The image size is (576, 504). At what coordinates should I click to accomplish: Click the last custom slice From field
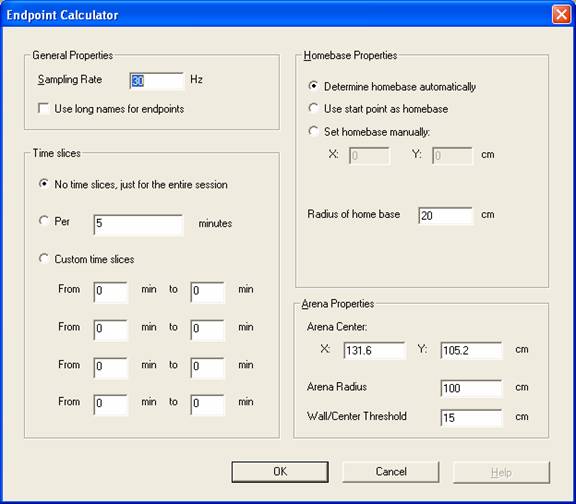(x=111, y=405)
